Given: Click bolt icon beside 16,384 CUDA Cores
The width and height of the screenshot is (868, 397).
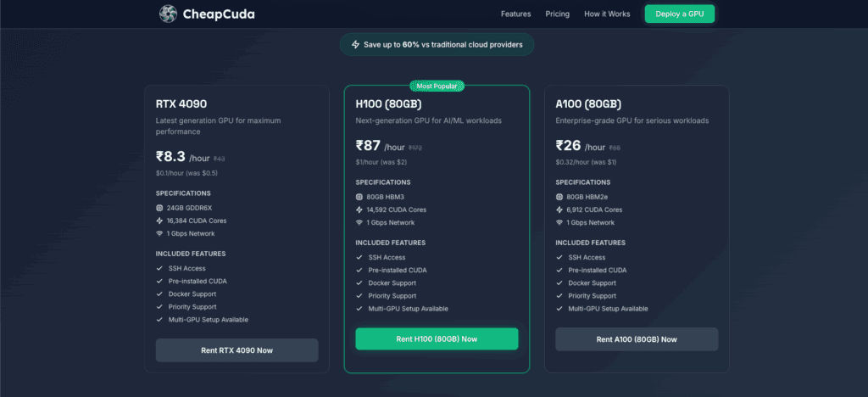Looking at the screenshot, I should (160, 221).
